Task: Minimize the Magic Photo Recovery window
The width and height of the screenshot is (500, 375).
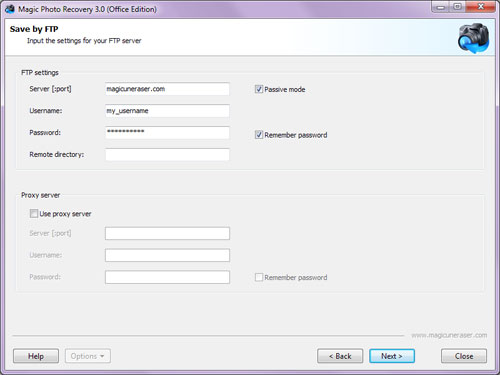Action: coord(440,7)
